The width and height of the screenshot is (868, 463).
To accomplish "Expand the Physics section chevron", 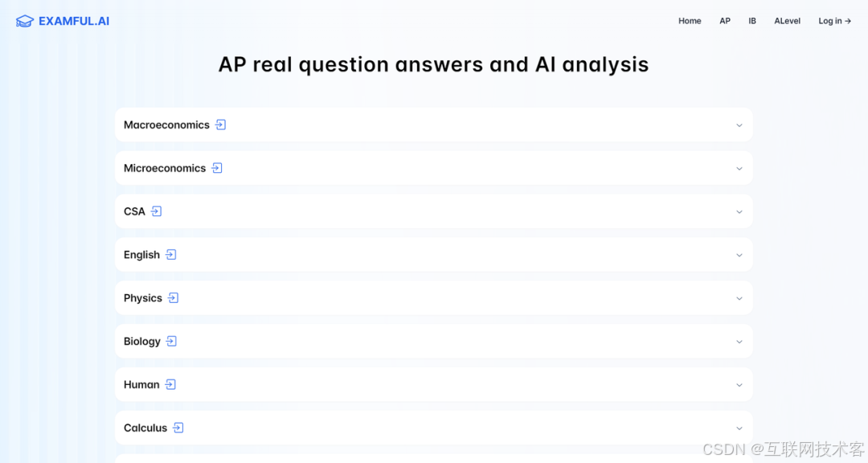I will [x=739, y=298].
